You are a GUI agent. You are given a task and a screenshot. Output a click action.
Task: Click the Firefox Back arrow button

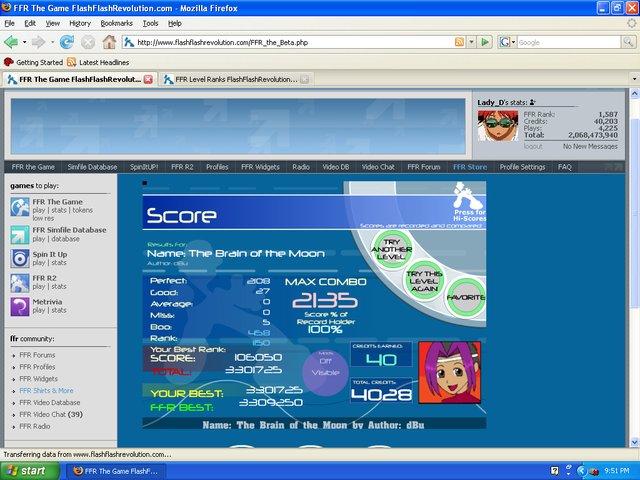(x=11, y=42)
